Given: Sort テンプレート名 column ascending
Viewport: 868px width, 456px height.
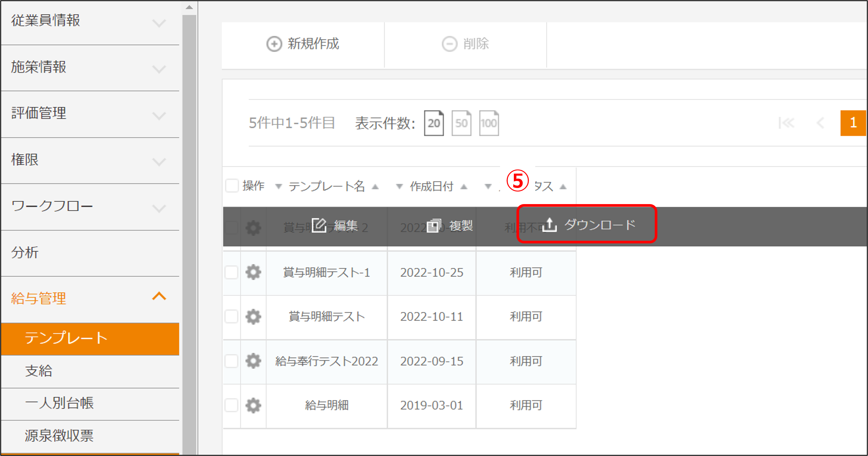Looking at the screenshot, I should pyautogui.click(x=375, y=187).
